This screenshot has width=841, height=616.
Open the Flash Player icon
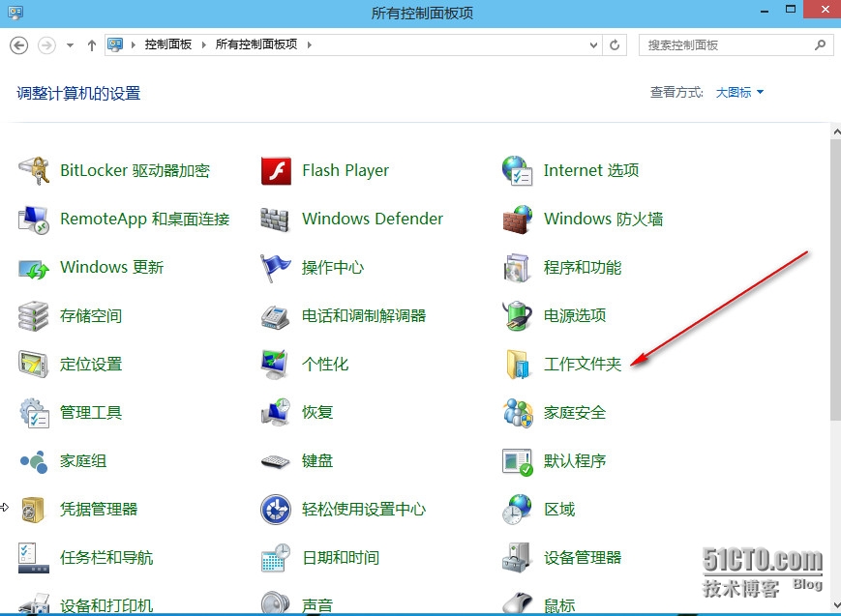[276, 170]
